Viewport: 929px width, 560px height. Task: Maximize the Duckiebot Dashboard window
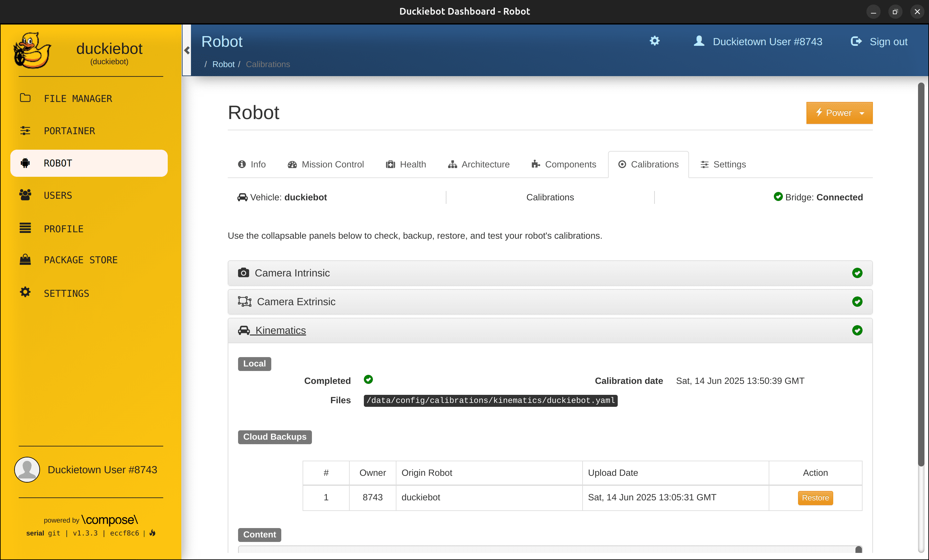[x=895, y=11]
